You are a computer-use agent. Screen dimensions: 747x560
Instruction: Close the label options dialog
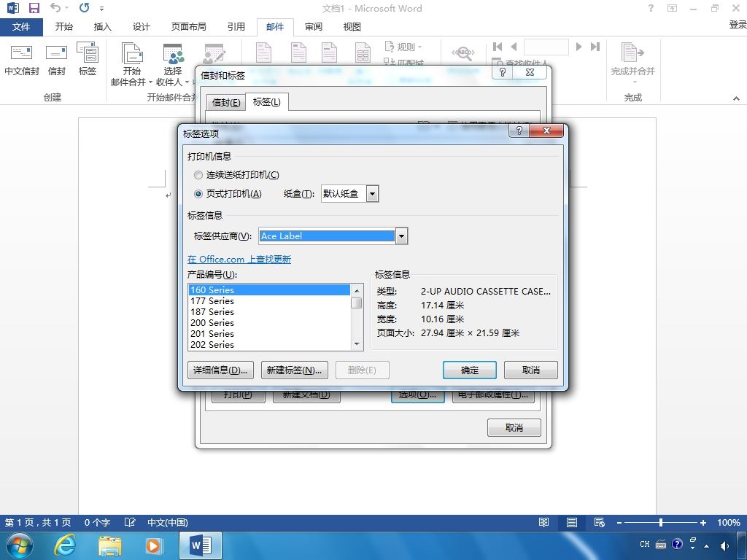[546, 131]
